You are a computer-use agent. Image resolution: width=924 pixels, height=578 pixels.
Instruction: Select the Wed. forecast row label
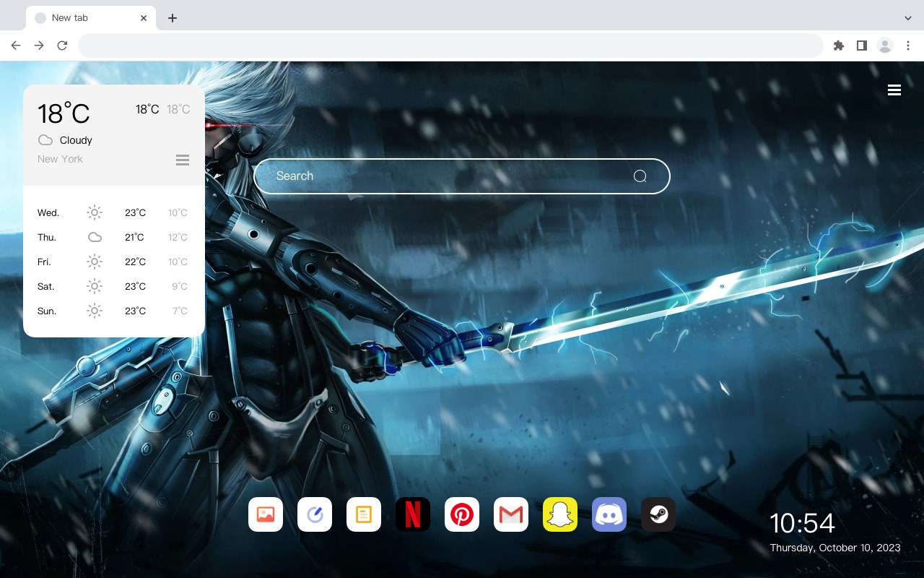click(48, 212)
